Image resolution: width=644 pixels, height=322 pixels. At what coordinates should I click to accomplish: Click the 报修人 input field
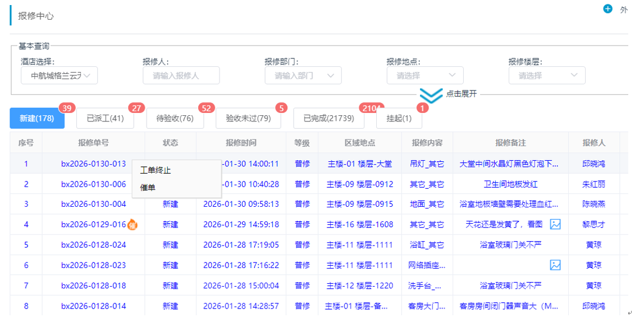coord(181,75)
